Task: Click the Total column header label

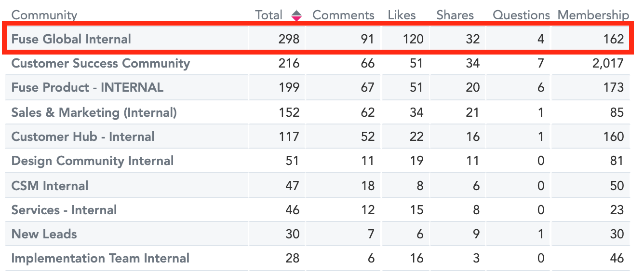Action: click(268, 15)
